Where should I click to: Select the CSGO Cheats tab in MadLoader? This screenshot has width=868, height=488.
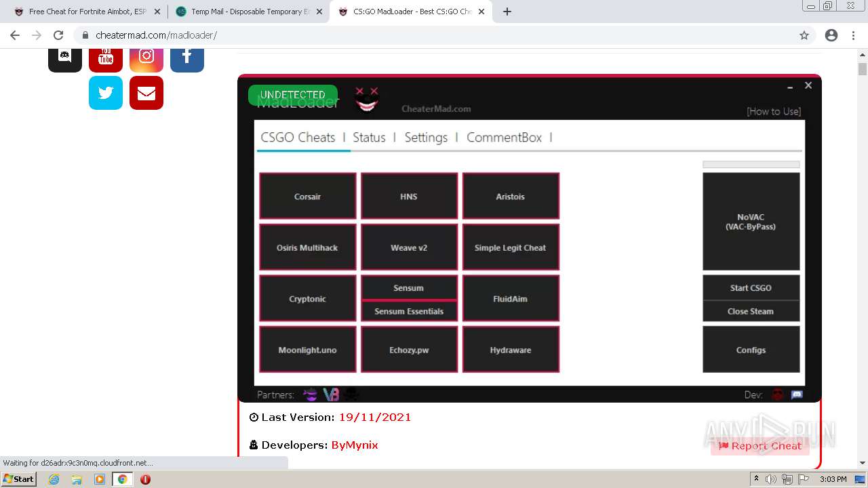coord(298,138)
